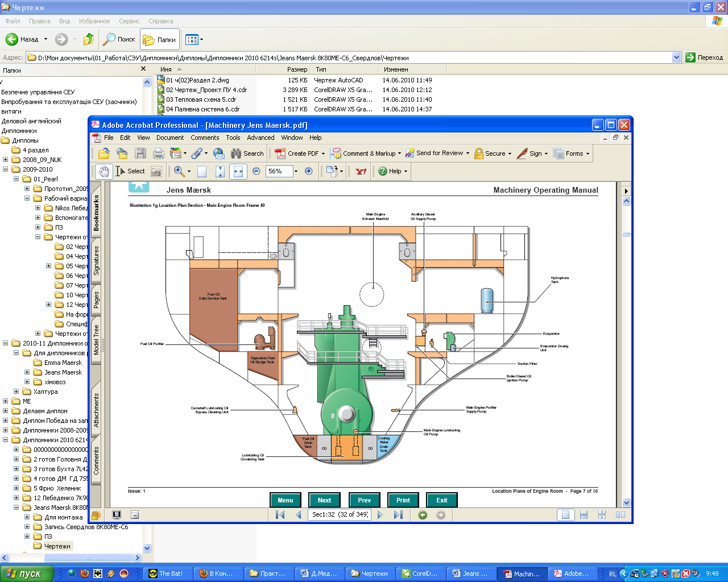Image resolution: width=728 pixels, height=582 pixels.
Task: Click the rotate view page icon
Action: (x=332, y=171)
